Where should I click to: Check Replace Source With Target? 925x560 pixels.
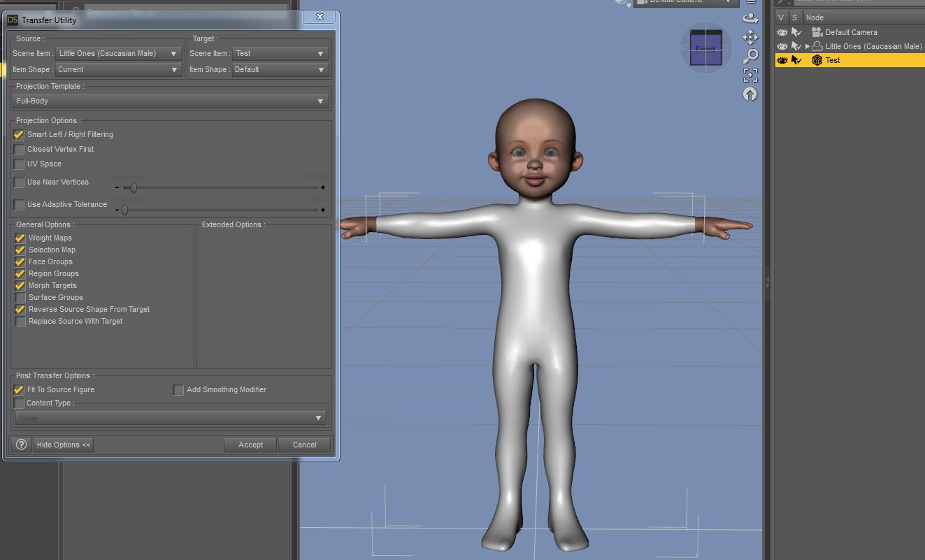(x=20, y=321)
